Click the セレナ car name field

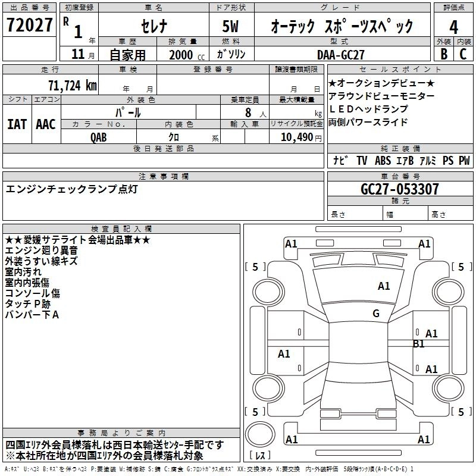click(x=154, y=26)
